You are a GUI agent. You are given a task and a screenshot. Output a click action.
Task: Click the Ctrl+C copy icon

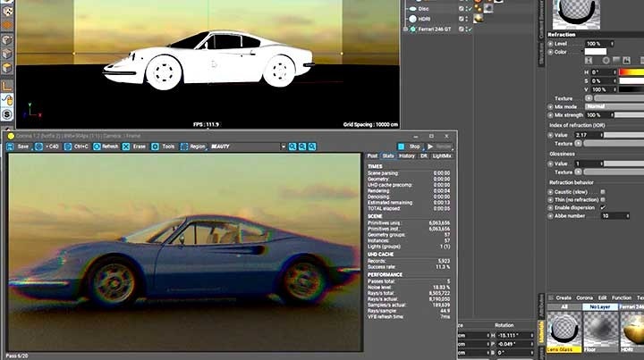coord(68,146)
